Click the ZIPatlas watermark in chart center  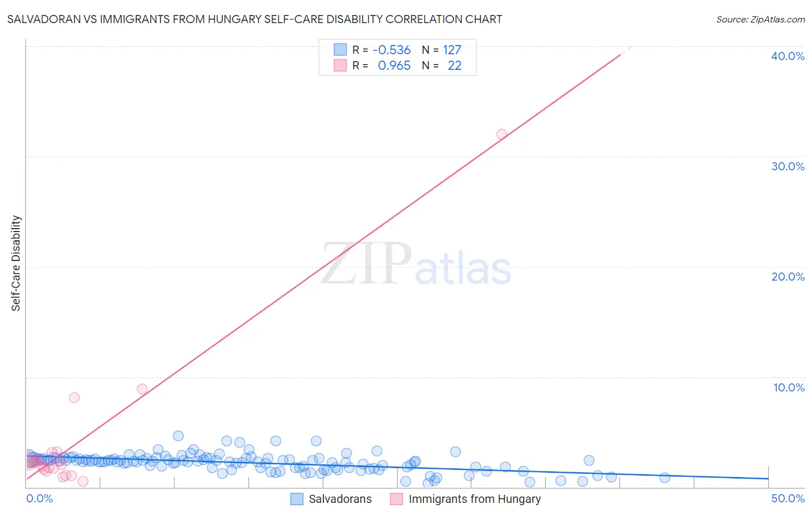pos(416,264)
